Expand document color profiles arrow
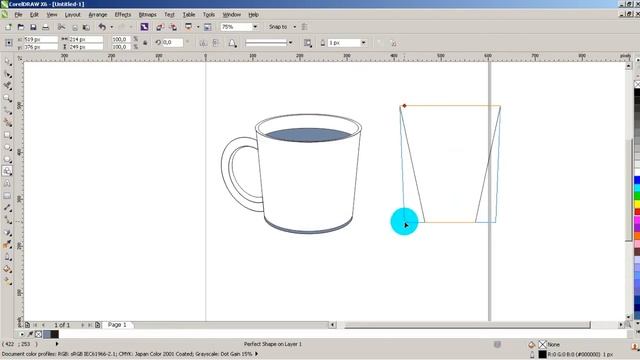This screenshot has width=640, height=360. [x=257, y=354]
